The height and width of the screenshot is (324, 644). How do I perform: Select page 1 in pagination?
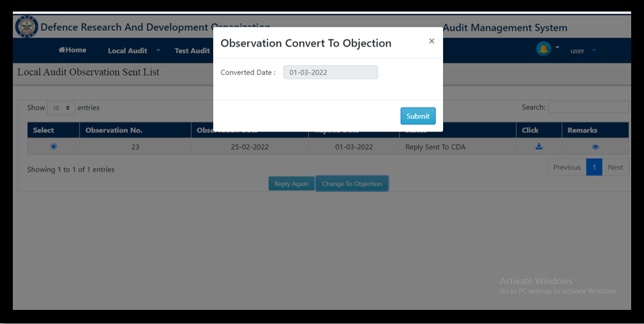pos(594,167)
